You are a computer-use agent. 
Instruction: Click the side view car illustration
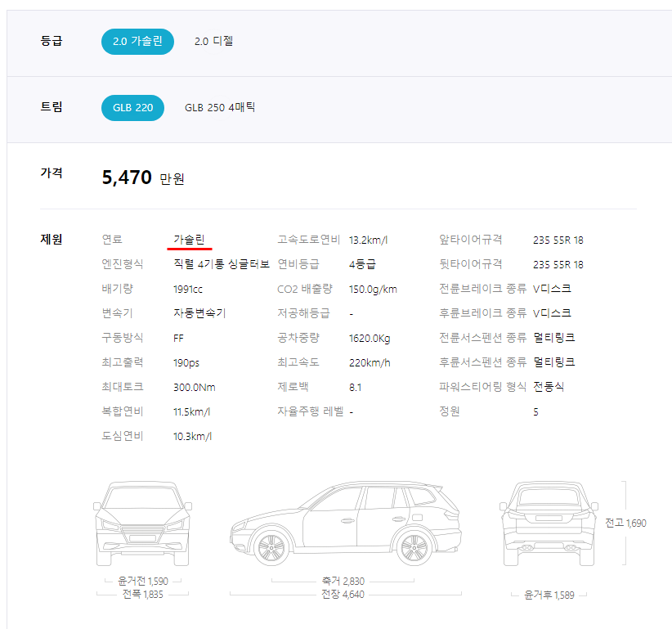point(346,523)
